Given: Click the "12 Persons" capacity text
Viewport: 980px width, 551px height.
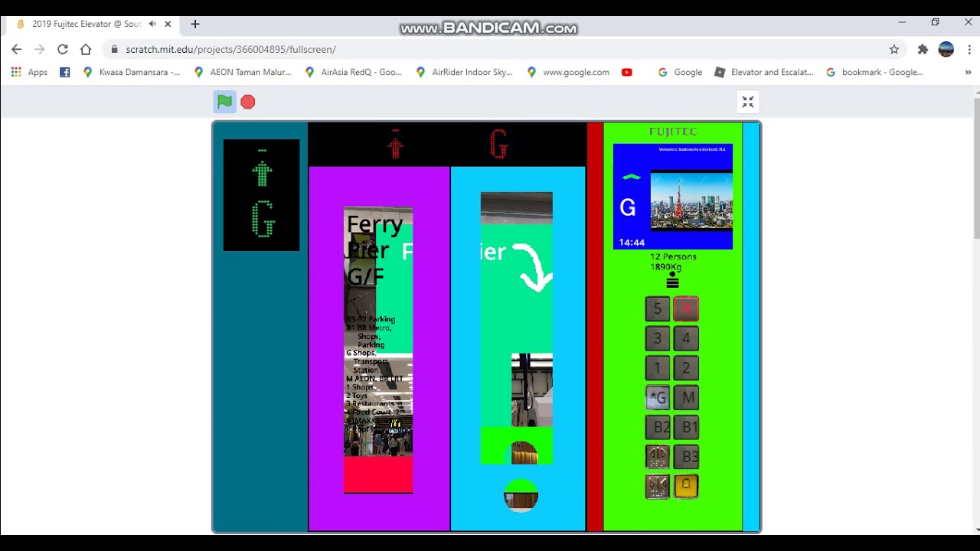Looking at the screenshot, I should [x=673, y=256].
